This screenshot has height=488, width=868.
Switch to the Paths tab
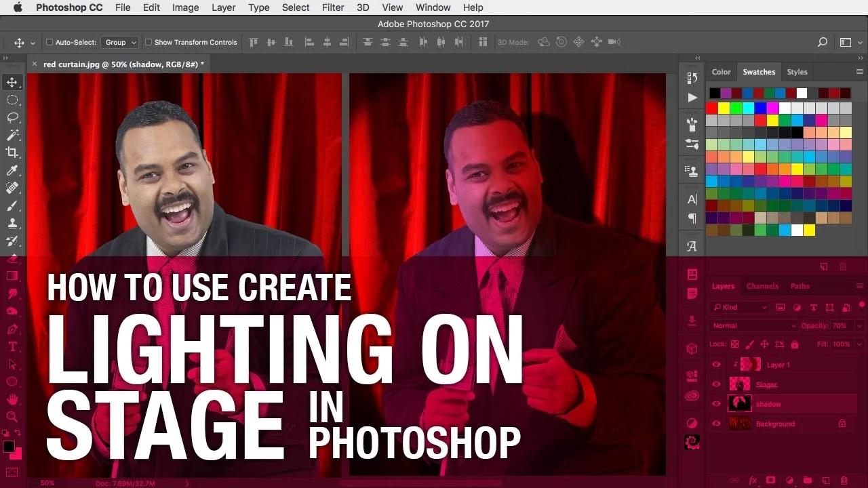coord(800,286)
